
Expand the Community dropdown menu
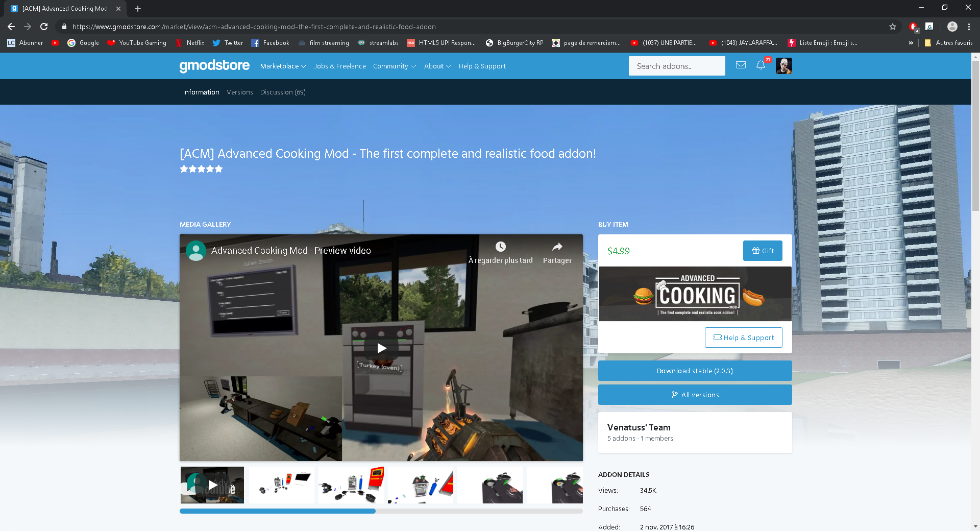394,66
